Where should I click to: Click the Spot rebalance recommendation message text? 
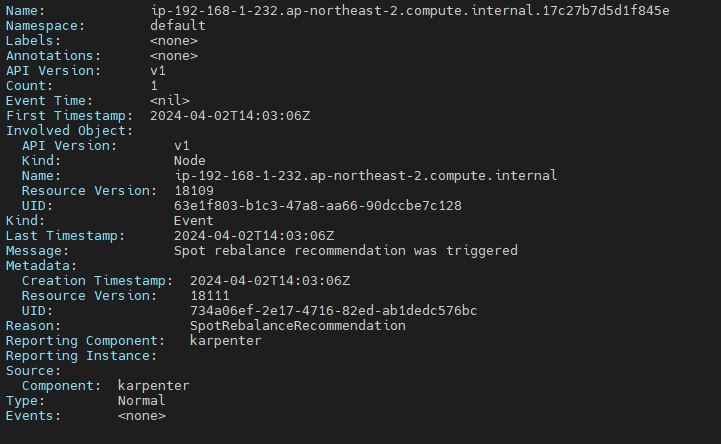[x=345, y=250]
